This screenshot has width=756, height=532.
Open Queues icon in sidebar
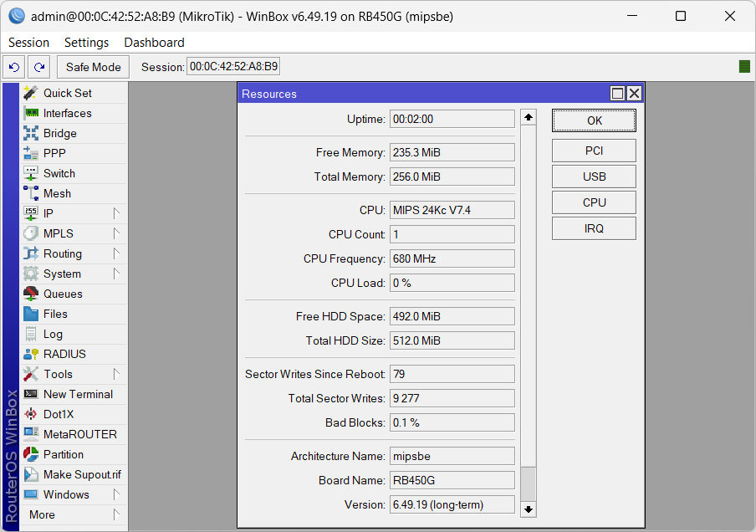(x=31, y=294)
